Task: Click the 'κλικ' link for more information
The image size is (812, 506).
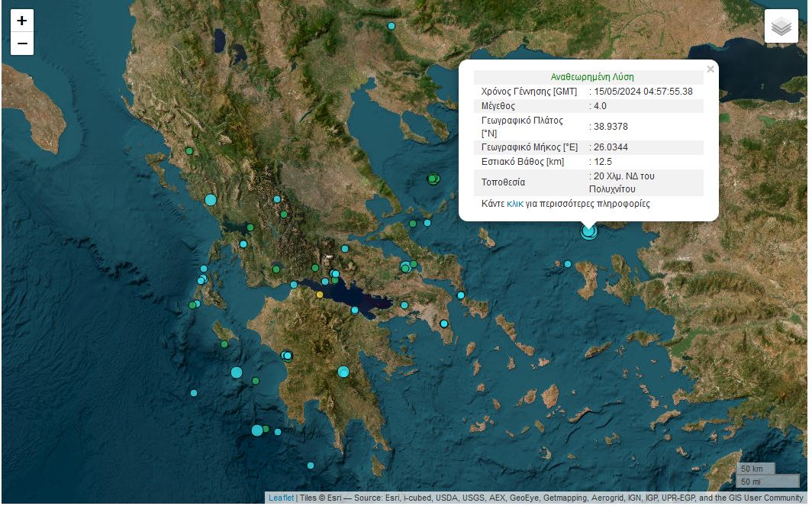Action: coord(514,204)
